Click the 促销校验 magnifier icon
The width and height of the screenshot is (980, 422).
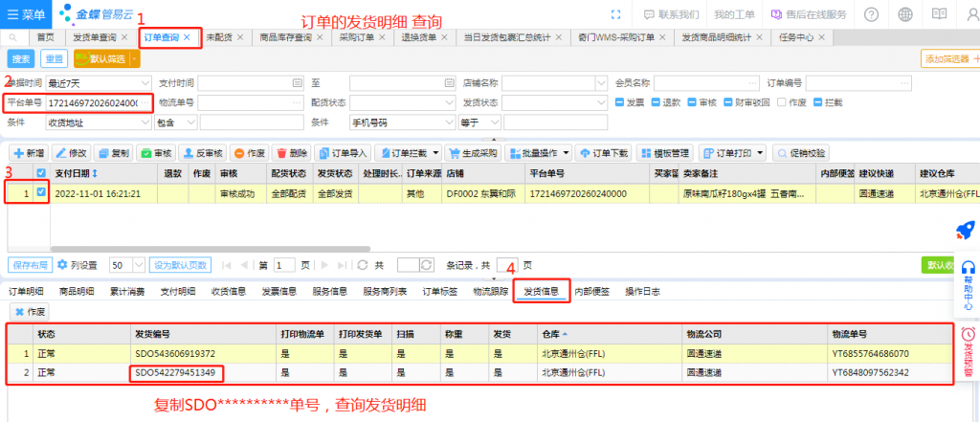[x=781, y=153]
